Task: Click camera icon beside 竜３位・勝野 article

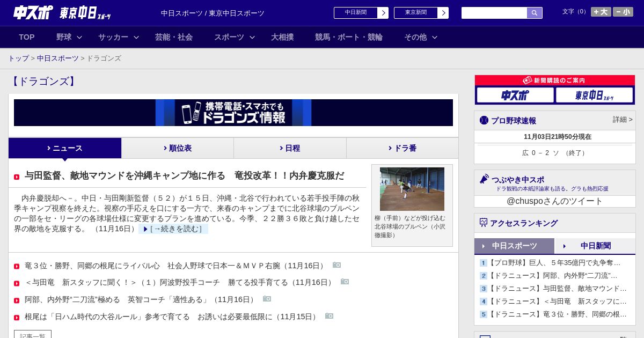Action: [x=336, y=265]
